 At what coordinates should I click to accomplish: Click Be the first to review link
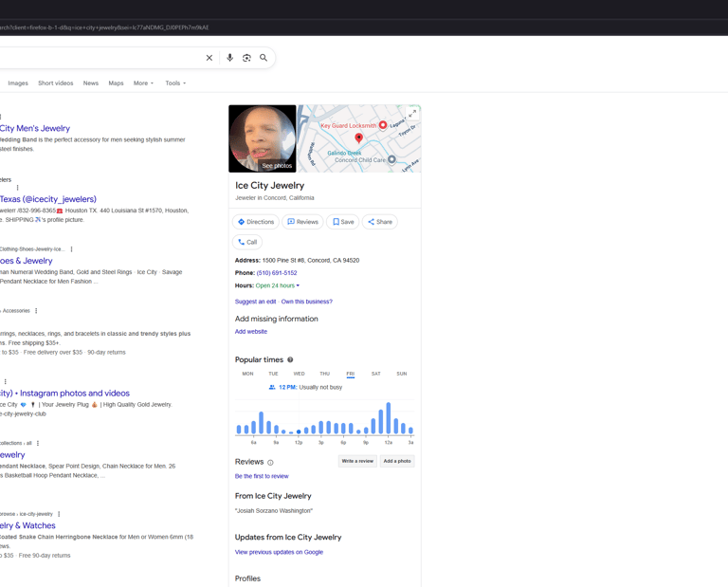262,476
